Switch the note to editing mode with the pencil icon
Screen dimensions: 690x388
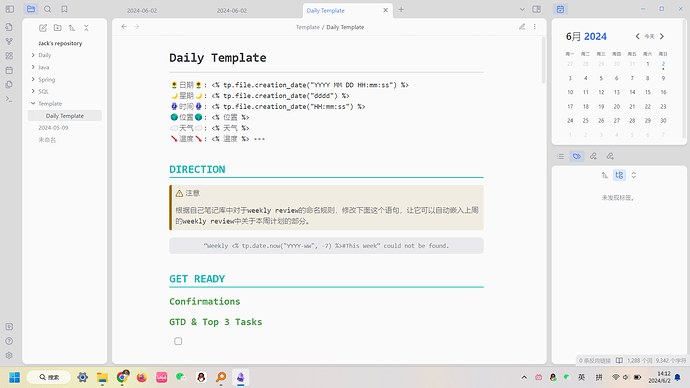pos(522,27)
